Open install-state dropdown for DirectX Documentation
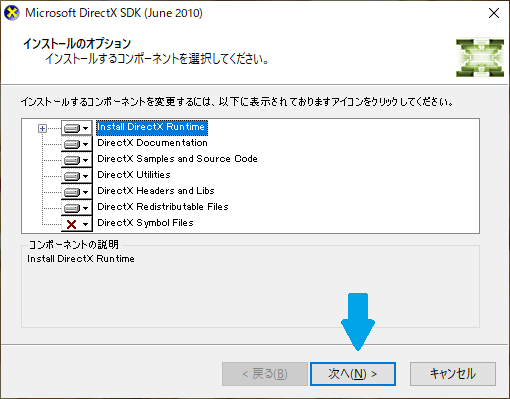 coord(76,144)
